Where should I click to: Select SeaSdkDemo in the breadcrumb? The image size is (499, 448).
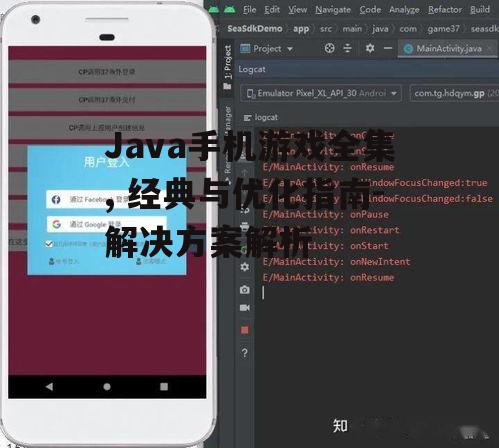[255, 29]
